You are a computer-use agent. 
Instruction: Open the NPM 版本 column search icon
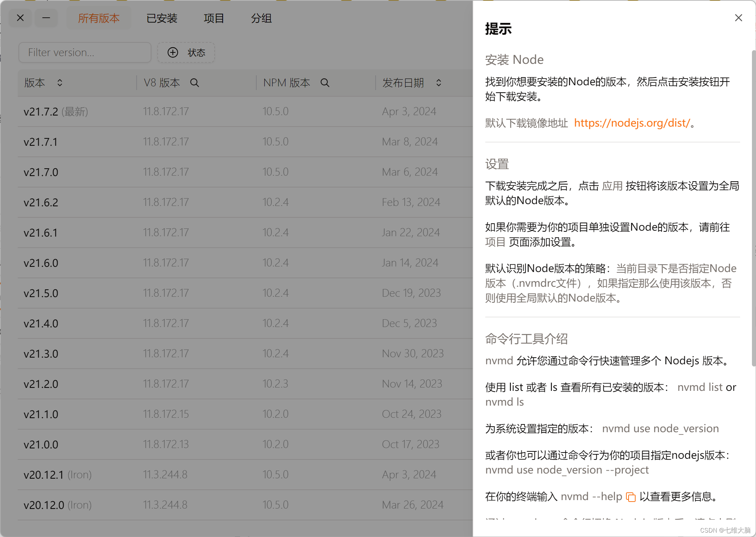[x=325, y=83]
